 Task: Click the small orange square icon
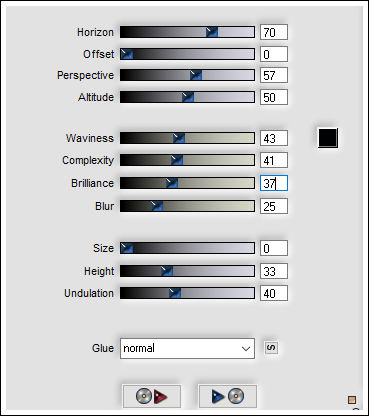pos(352,400)
